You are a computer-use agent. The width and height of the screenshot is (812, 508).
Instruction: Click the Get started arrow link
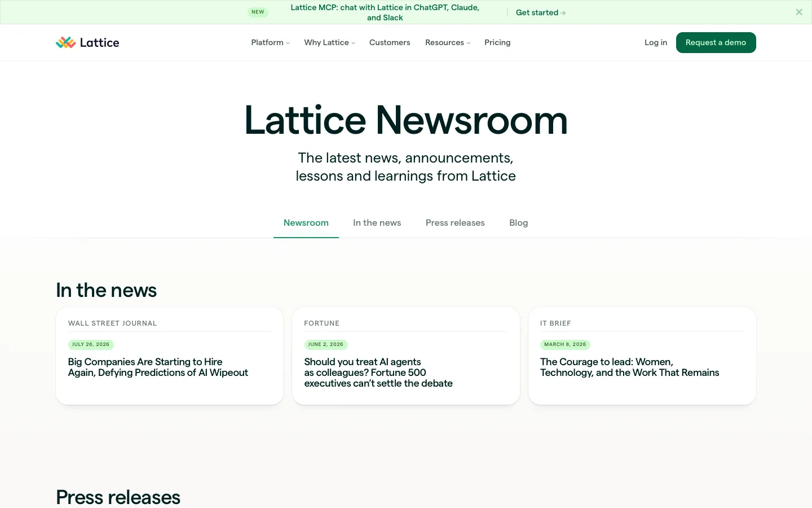(541, 12)
